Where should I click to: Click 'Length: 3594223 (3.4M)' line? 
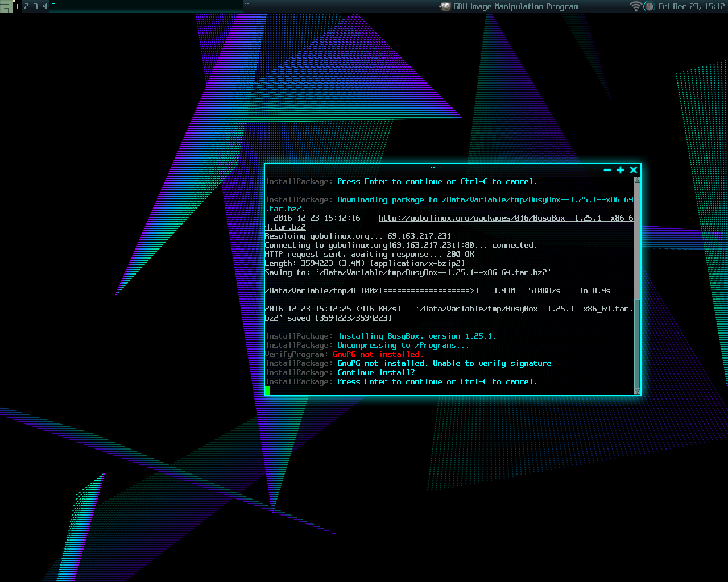[365, 264]
